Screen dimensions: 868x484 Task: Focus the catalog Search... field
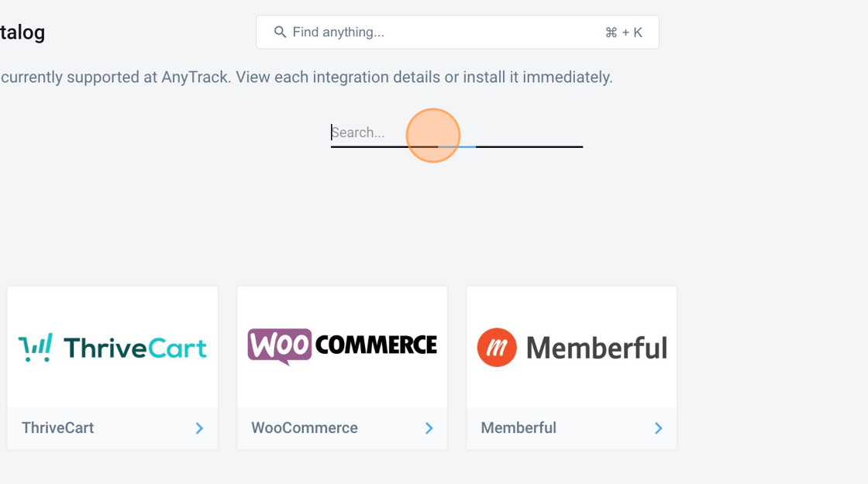tap(456, 132)
